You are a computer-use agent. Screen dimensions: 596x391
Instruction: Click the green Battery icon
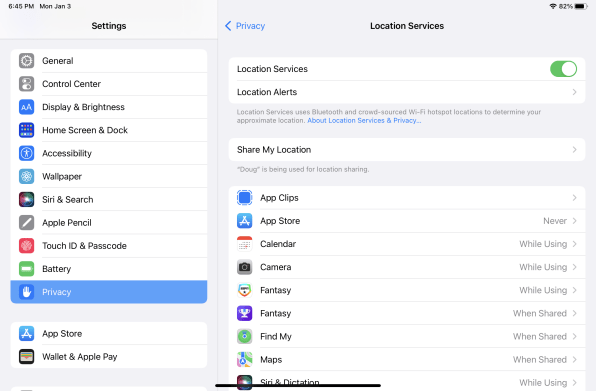click(27, 269)
